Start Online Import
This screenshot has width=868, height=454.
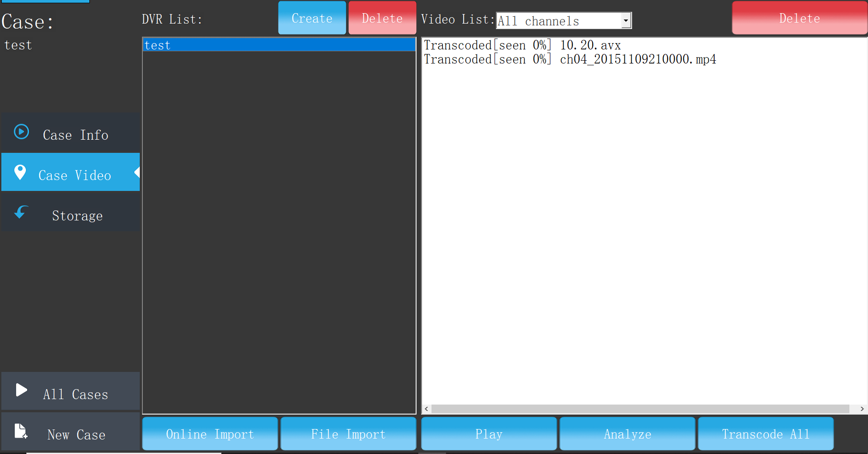(210, 434)
